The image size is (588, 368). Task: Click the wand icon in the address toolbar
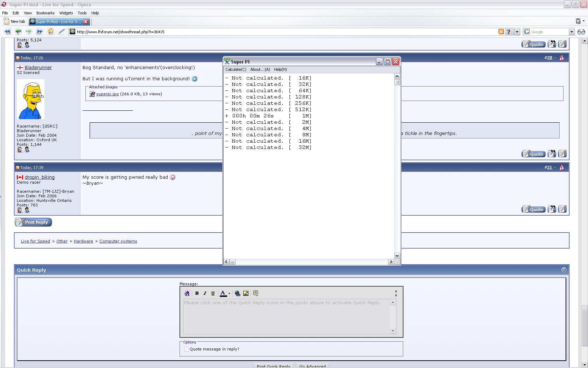coord(62,32)
